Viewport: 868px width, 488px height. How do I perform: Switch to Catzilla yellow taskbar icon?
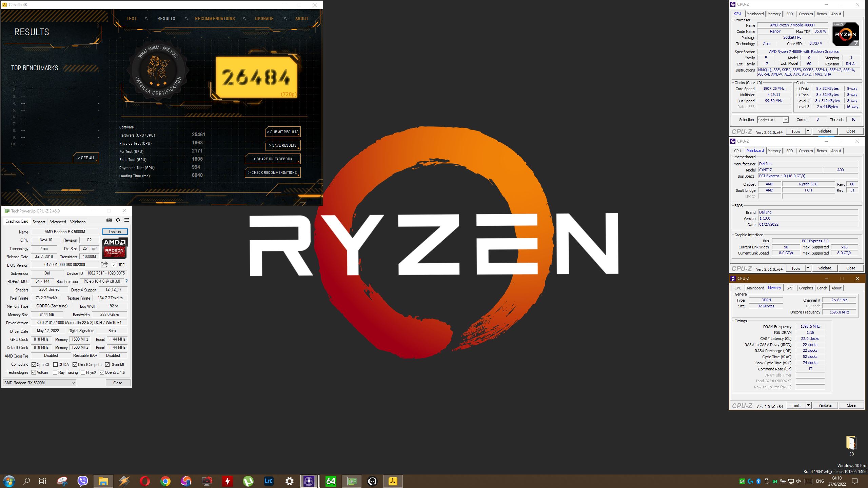click(x=393, y=481)
